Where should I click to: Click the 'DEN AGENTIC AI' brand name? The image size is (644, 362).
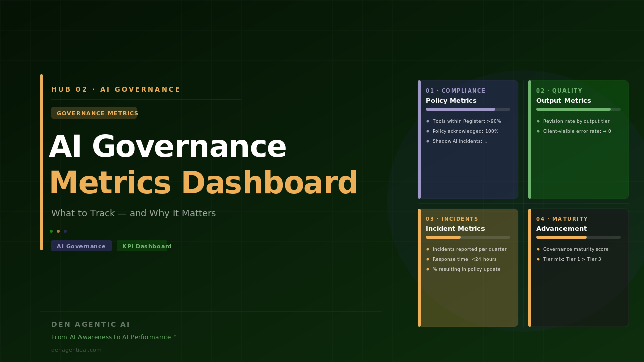click(x=91, y=324)
